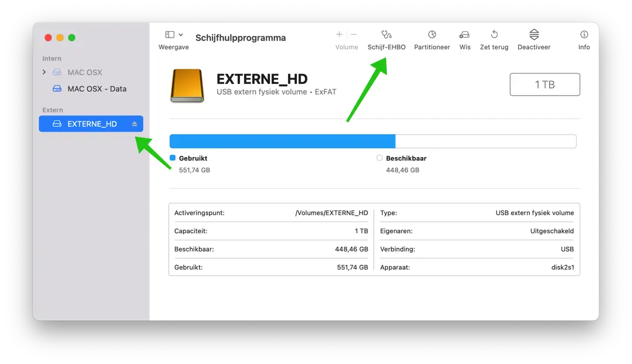Screen dimensions: 632x364
Task: Click the Intern sidebar section header
Action: pos(52,59)
